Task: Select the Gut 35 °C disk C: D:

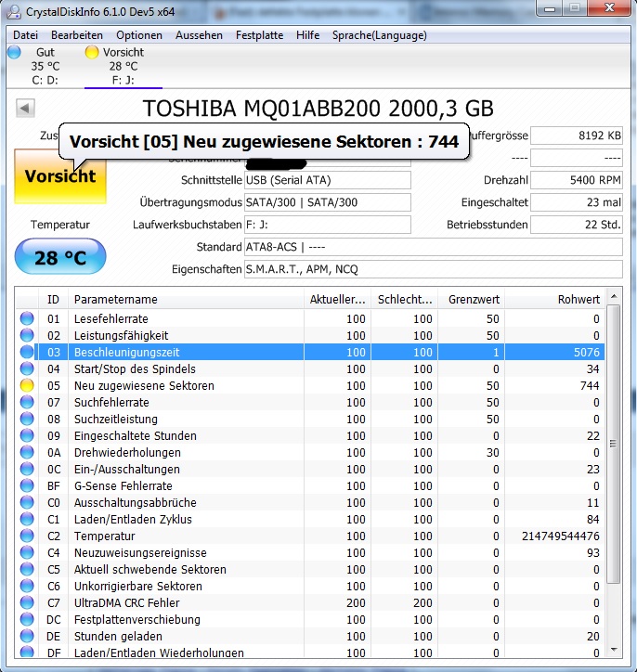Action: (x=45, y=66)
